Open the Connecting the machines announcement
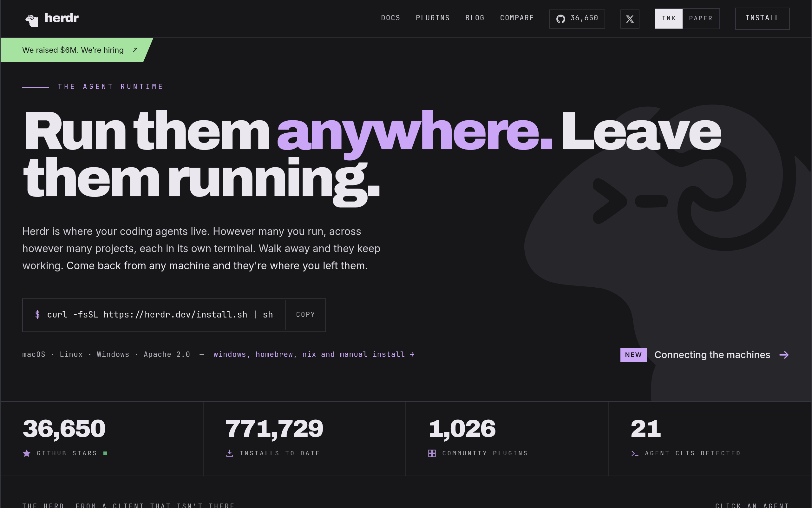 click(704, 355)
